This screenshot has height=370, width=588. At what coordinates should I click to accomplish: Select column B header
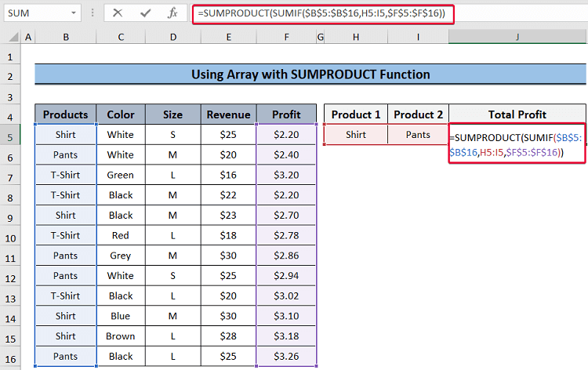(66, 37)
